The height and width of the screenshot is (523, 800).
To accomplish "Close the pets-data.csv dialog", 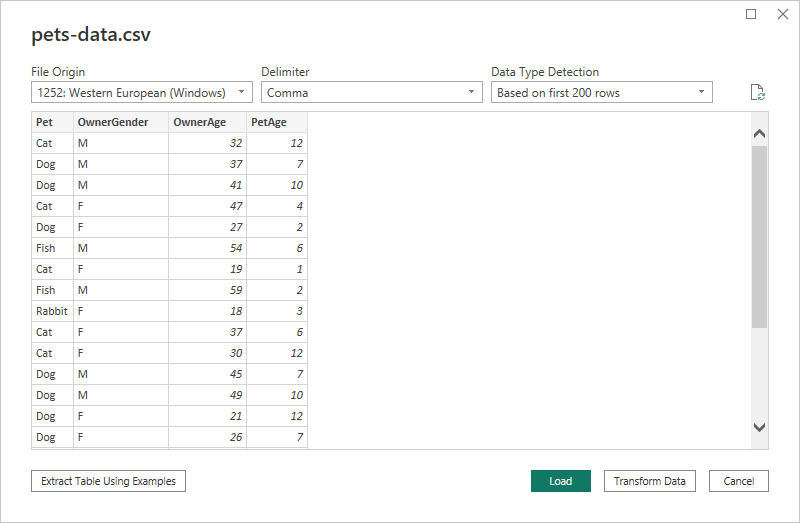I will pos(783,14).
